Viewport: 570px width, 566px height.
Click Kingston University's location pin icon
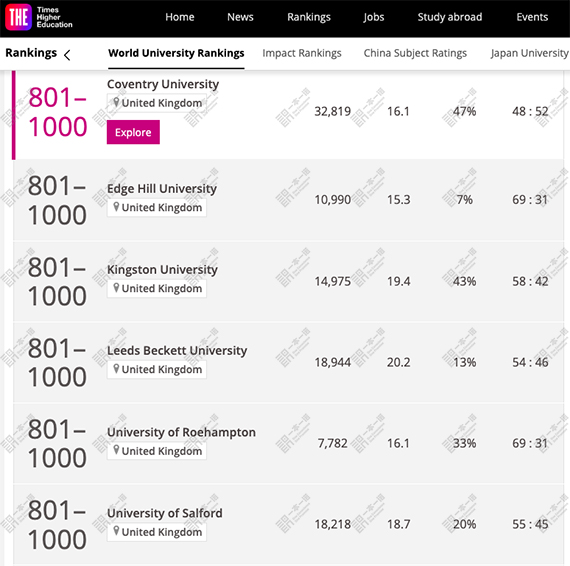click(116, 288)
